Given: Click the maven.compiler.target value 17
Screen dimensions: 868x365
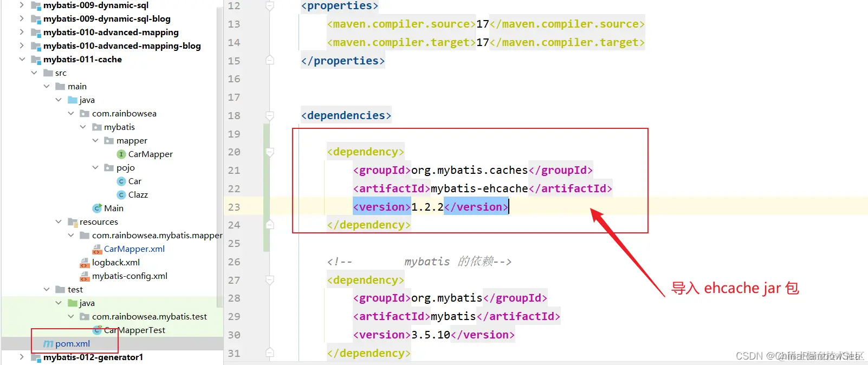Looking at the screenshot, I should tap(483, 42).
